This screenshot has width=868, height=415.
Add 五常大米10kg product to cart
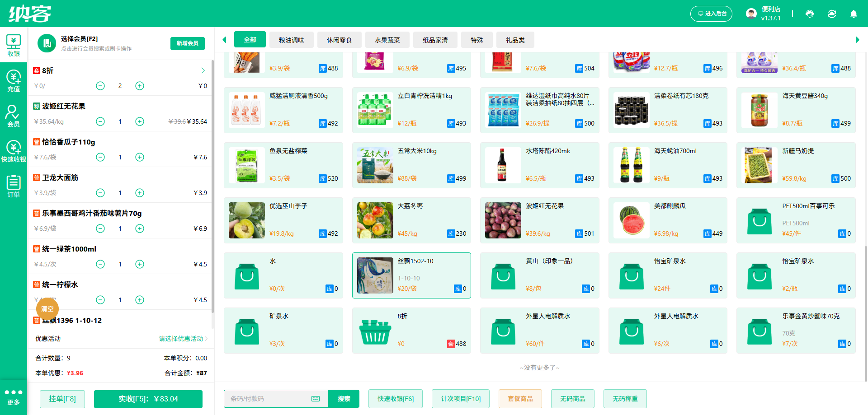point(411,165)
